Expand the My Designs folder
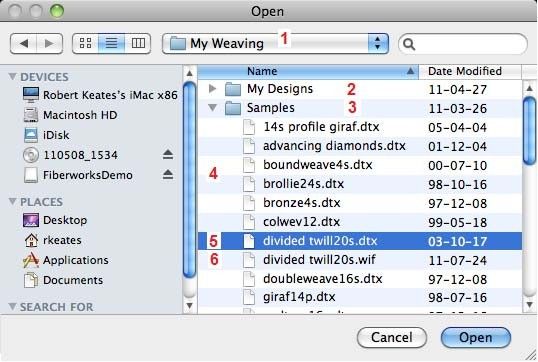This screenshot has height=362, width=538. pos(212,89)
